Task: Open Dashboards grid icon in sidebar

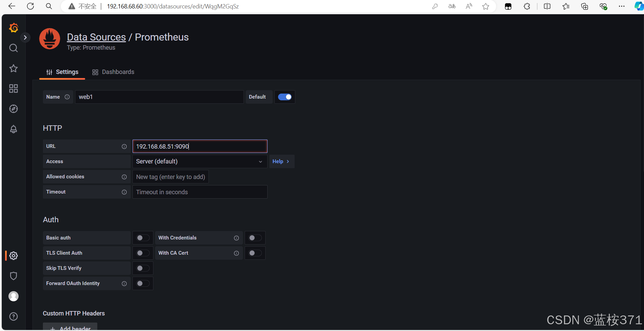Action: click(14, 88)
